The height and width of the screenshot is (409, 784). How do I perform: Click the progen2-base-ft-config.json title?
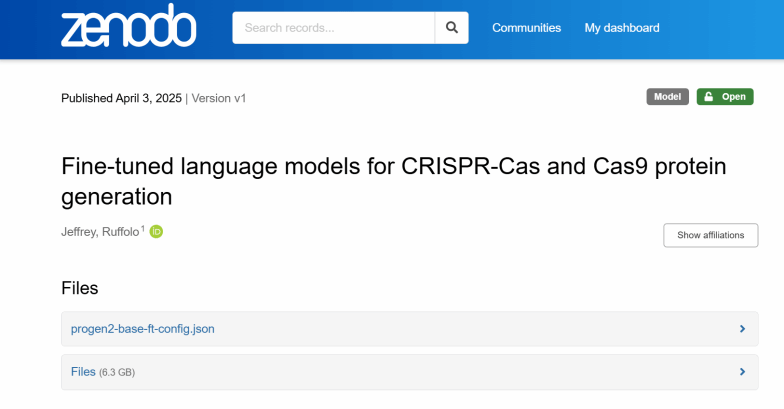point(143,328)
